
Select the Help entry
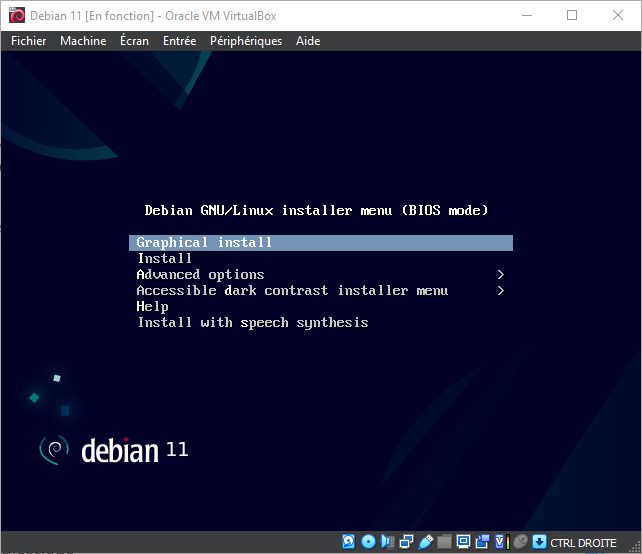(152, 306)
